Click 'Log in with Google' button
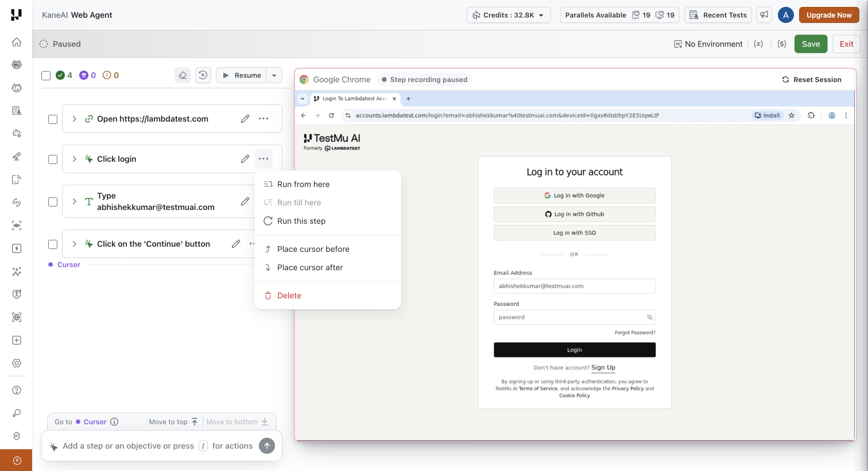 click(x=575, y=196)
